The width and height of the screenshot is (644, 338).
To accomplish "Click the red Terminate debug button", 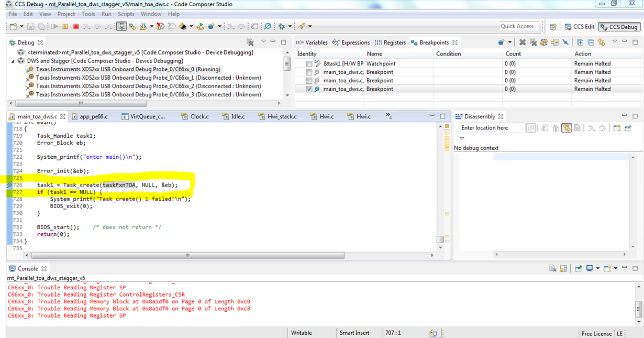I will [x=76, y=26].
